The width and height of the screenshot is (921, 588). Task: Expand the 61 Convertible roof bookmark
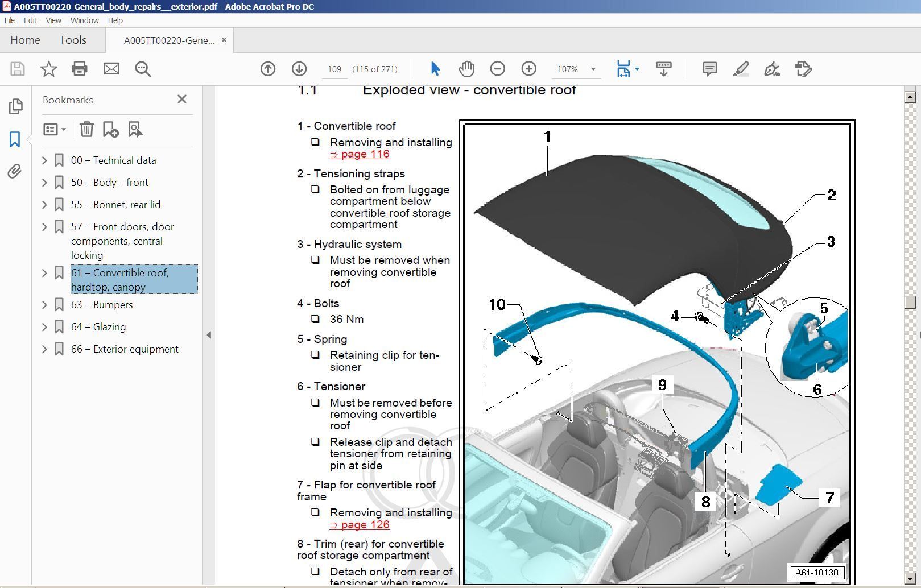click(45, 273)
